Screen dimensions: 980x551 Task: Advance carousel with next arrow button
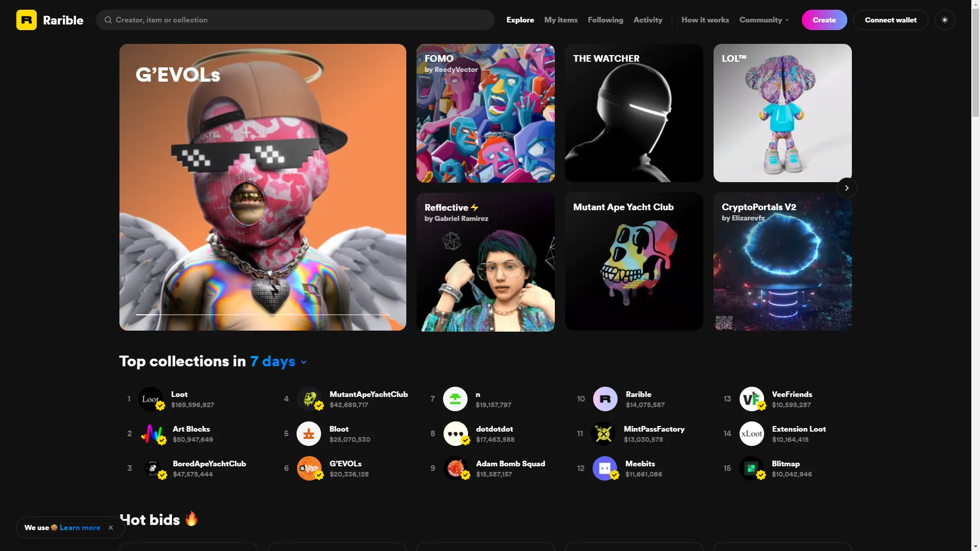coord(847,188)
